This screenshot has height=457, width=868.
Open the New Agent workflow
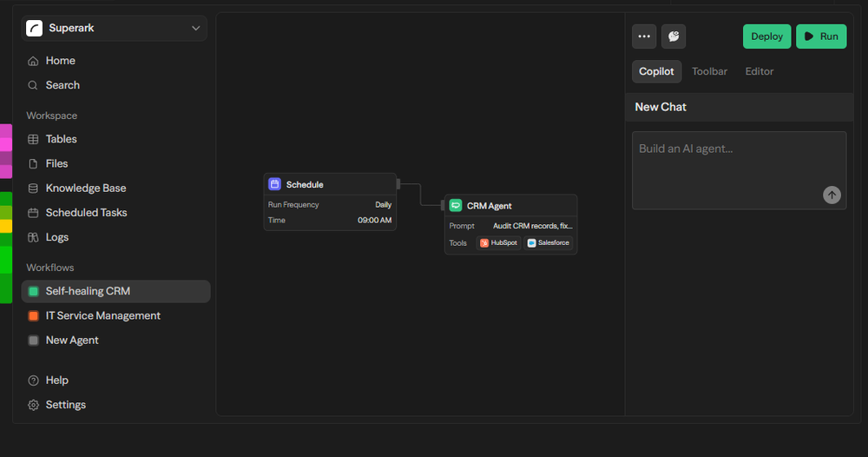(72, 340)
